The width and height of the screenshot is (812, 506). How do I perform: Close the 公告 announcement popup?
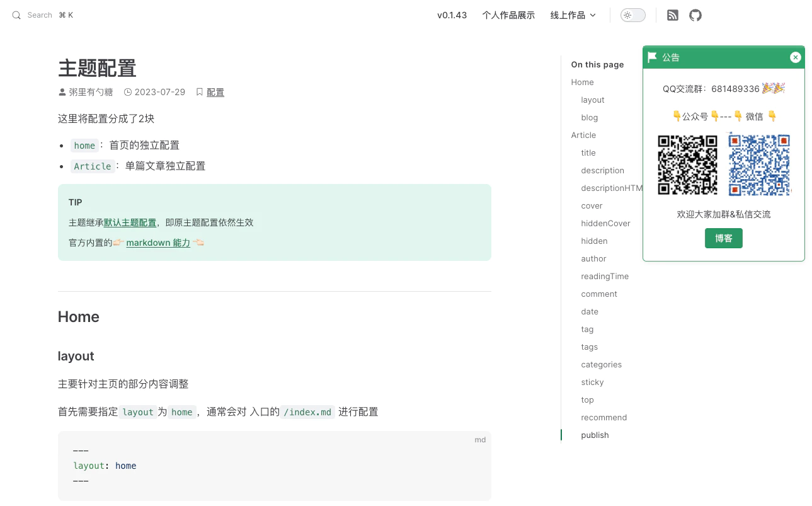coord(795,57)
